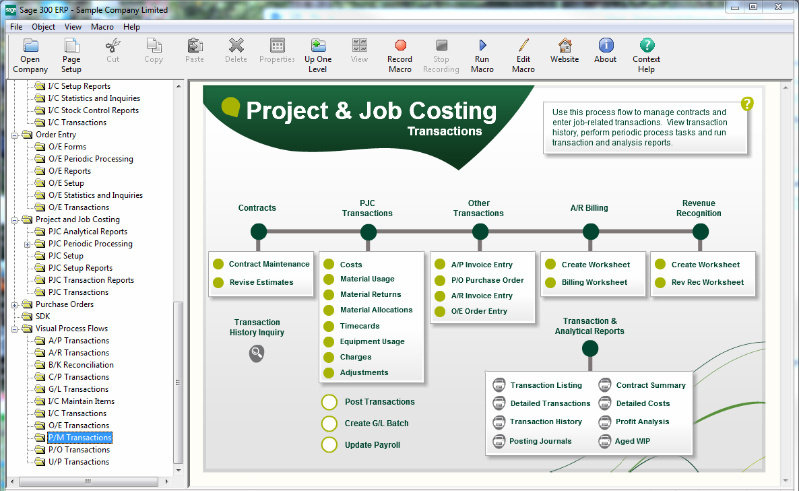Open A/P Invoice Entry
The width and height of the screenshot is (799, 491).
482,265
